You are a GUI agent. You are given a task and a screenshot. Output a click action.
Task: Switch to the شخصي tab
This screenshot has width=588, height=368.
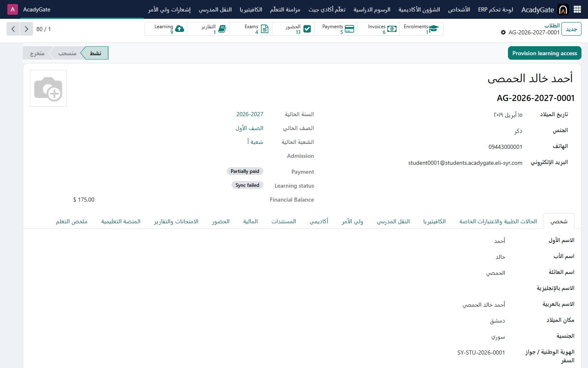coord(559,221)
